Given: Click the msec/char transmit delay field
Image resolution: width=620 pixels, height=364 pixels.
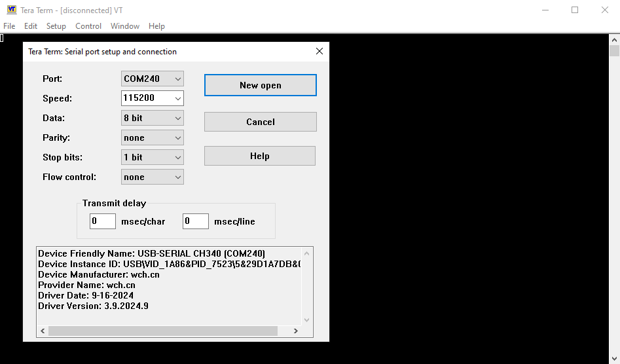Looking at the screenshot, I should click(x=102, y=221).
